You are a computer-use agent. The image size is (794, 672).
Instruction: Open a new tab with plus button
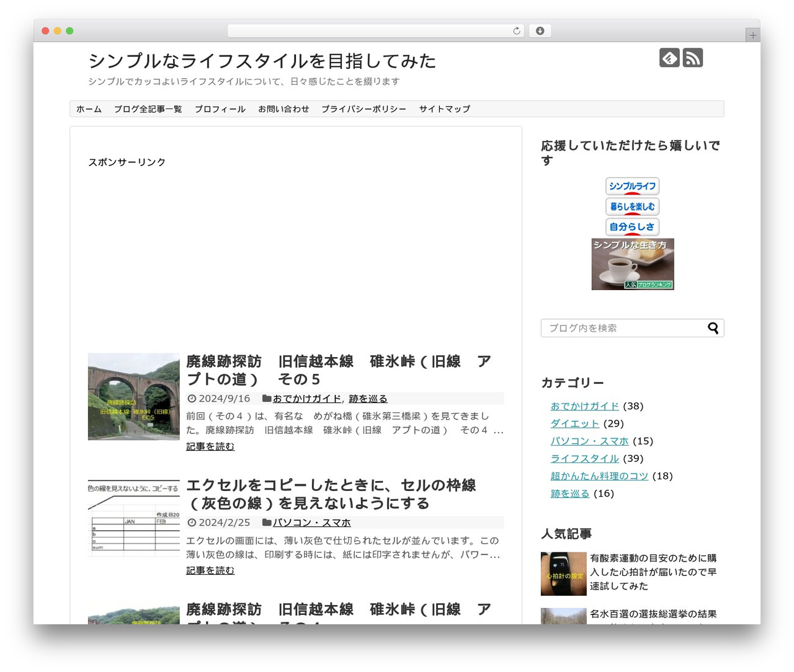[753, 35]
